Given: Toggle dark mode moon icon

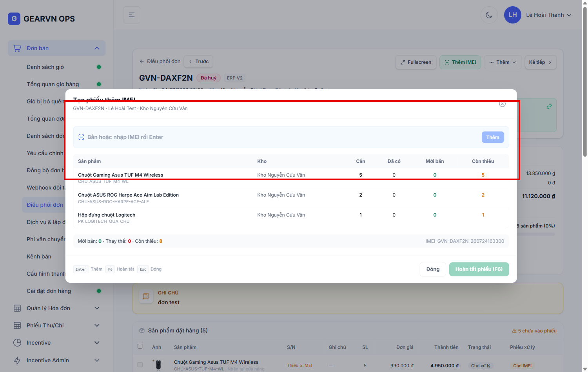Looking at the screenshot, I should (x=489, y=15).
